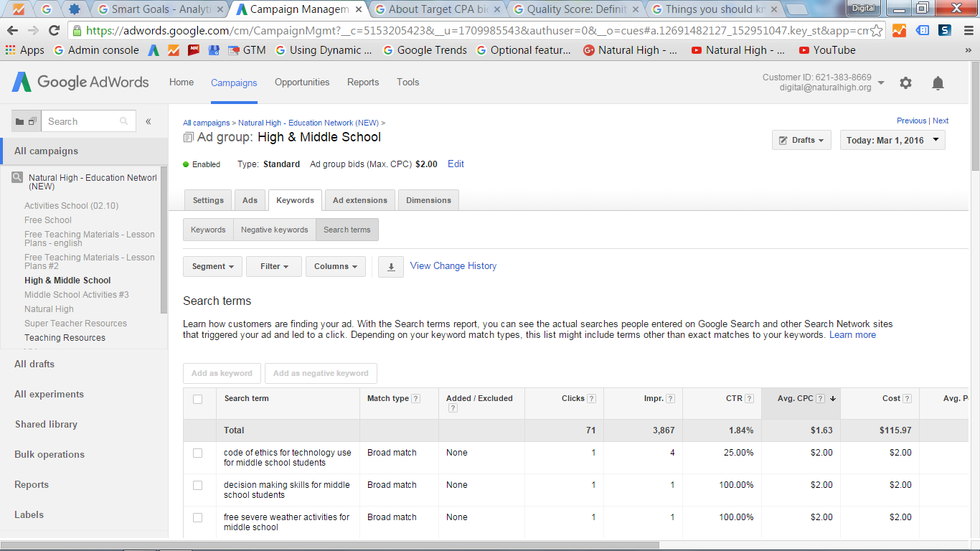Check the 'code of ethics for technology' row
Viewport: 980px width, 551px height.
pos(198,453)
